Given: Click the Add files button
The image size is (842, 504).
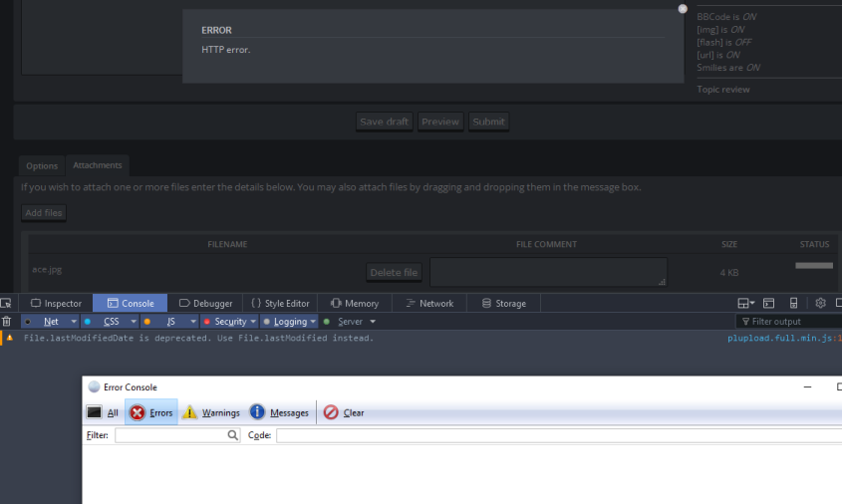Looking at the screenshot, I should click(44, 213).
